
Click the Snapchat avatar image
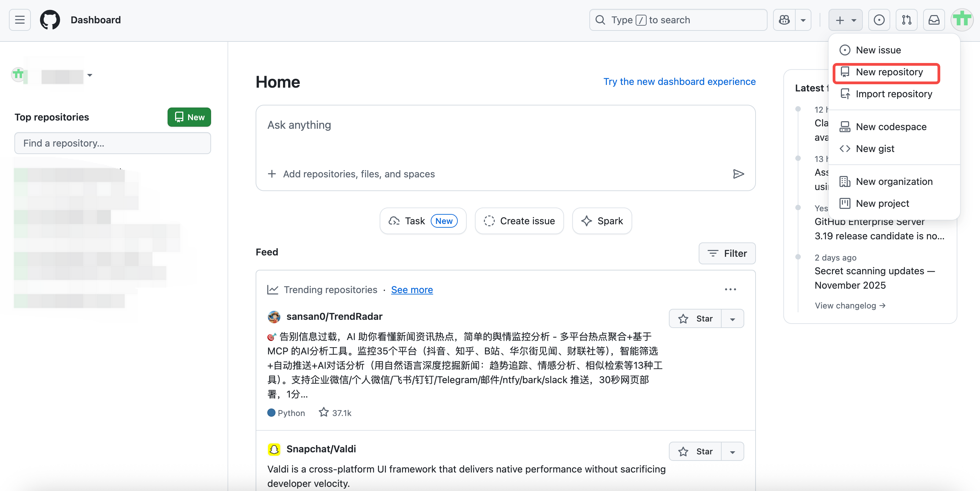tap(274, 449)
